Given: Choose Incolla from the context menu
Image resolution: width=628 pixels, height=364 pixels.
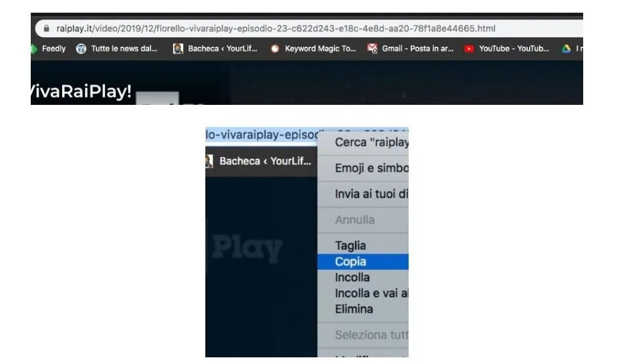Looking at the screenshot, I should click(363, 278).
